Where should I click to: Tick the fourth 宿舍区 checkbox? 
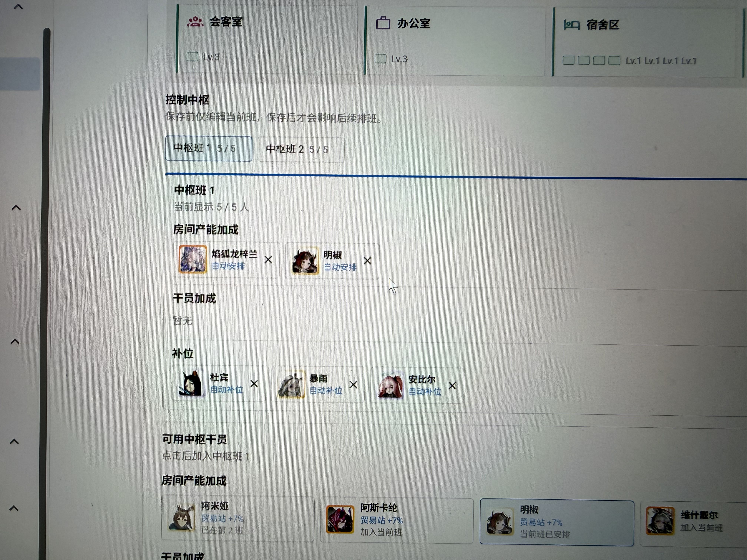click(x=614, y=61)
